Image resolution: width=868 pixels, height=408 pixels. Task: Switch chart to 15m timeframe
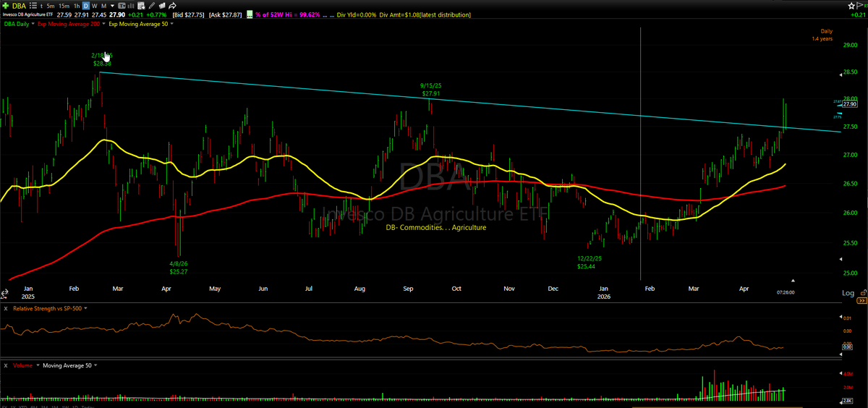(x=64, y=6)
